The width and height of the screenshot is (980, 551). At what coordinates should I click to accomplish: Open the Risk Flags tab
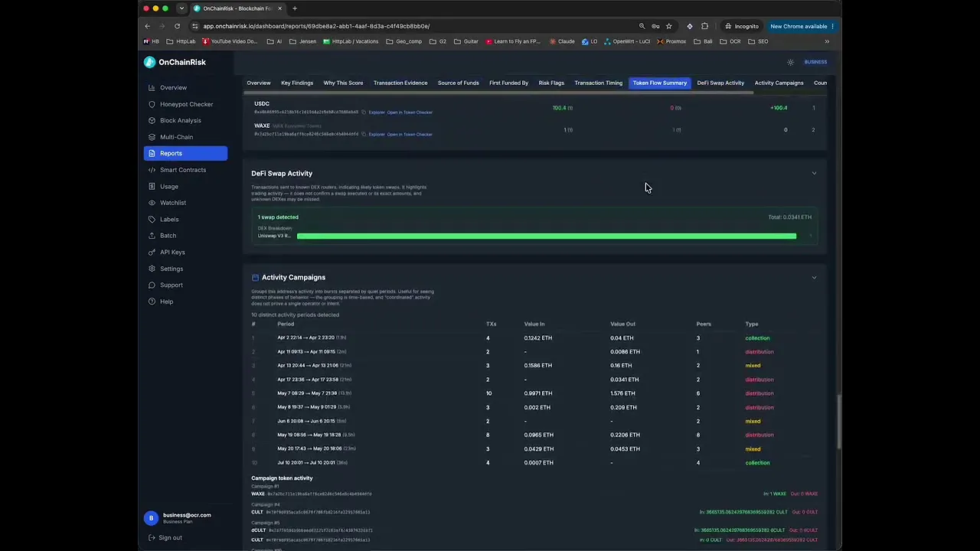click(x=551, y=83)
